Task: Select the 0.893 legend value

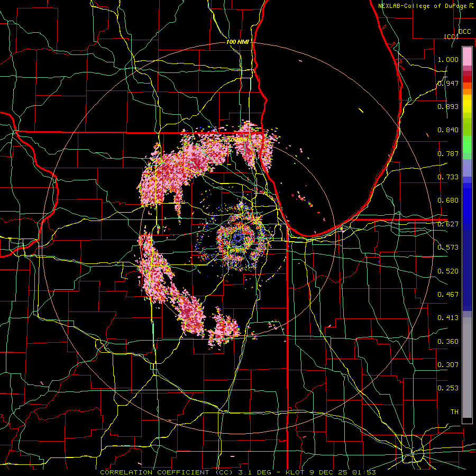Action: point(448,106)
